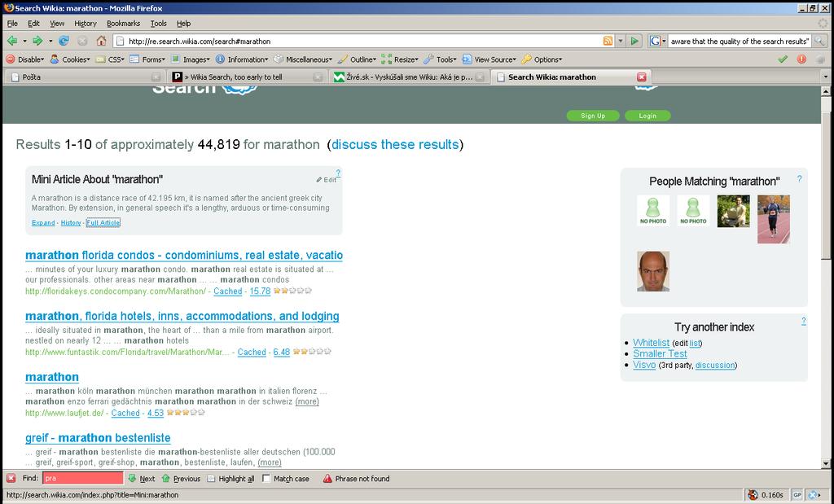This screenshot has width=834, height=504.
Task: Select the Smaller Test index
Action: pos(660,353)
